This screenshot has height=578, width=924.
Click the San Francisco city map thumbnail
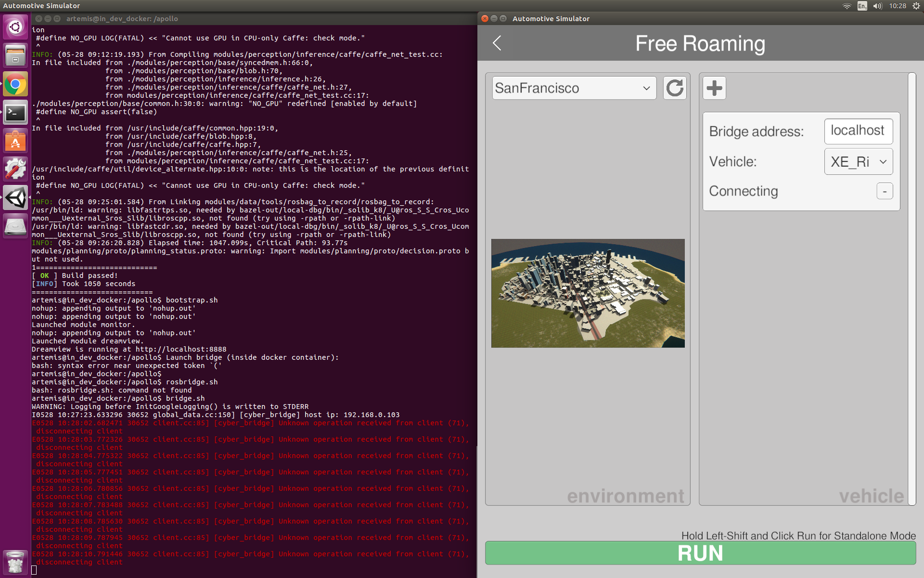point(588,293)
